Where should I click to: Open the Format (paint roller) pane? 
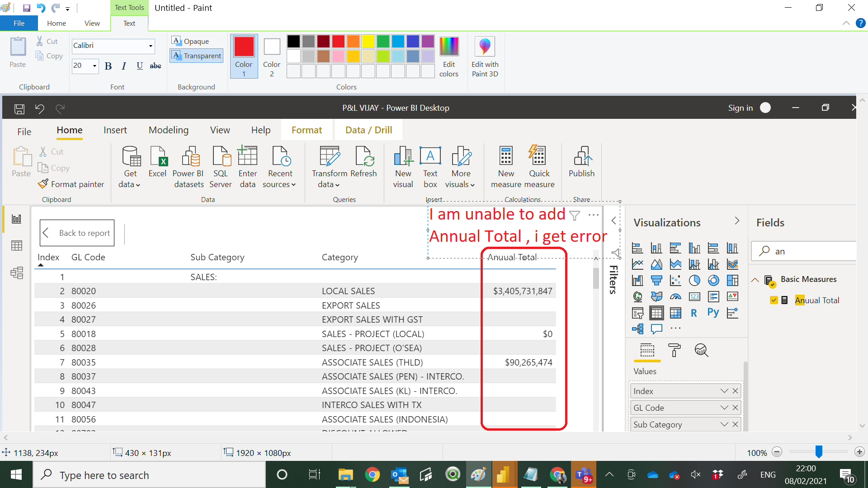[675, 351]
